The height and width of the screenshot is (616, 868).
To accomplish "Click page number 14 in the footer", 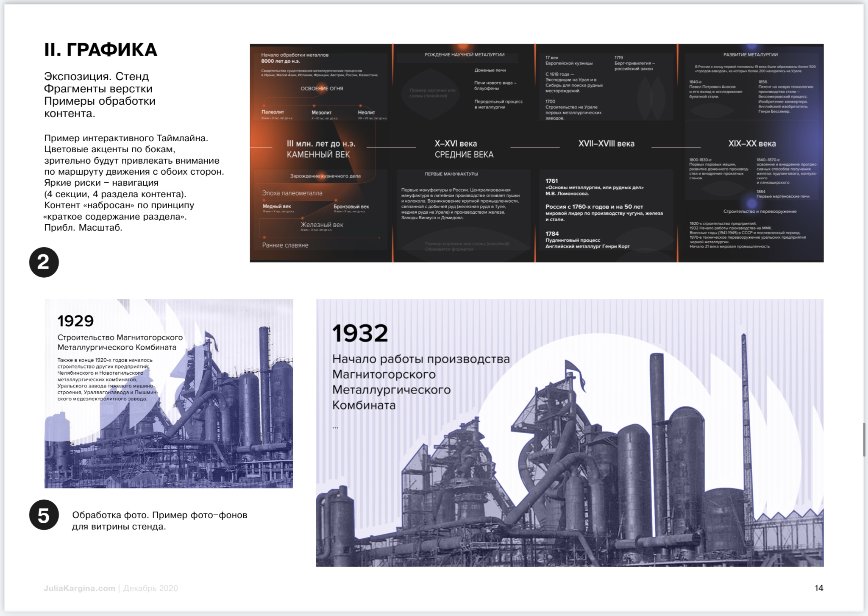I will click(819, 588).
